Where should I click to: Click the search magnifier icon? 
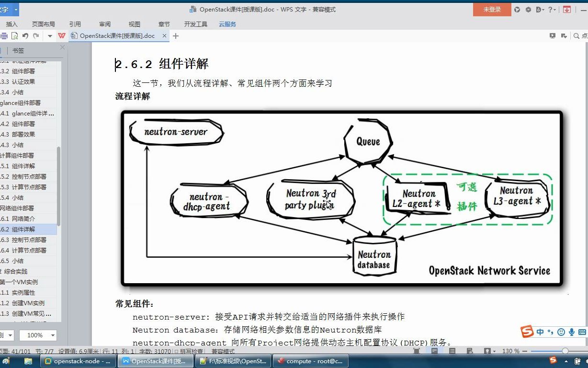[577, 36]
